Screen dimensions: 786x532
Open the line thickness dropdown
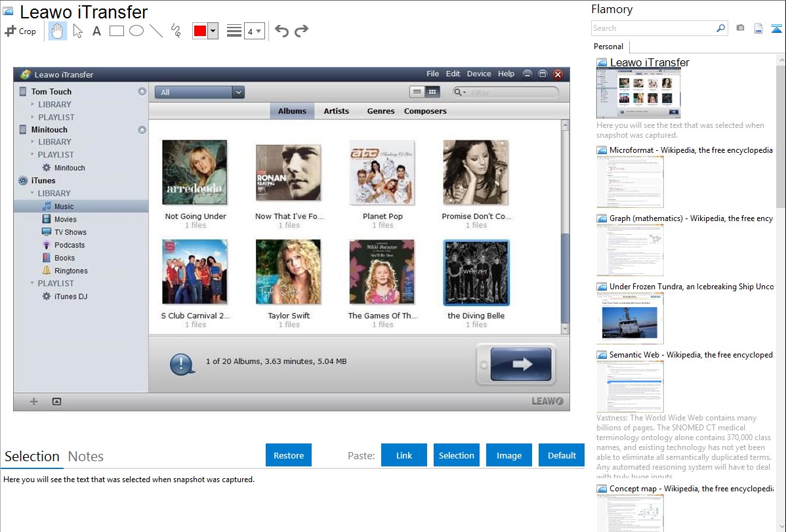255,31
